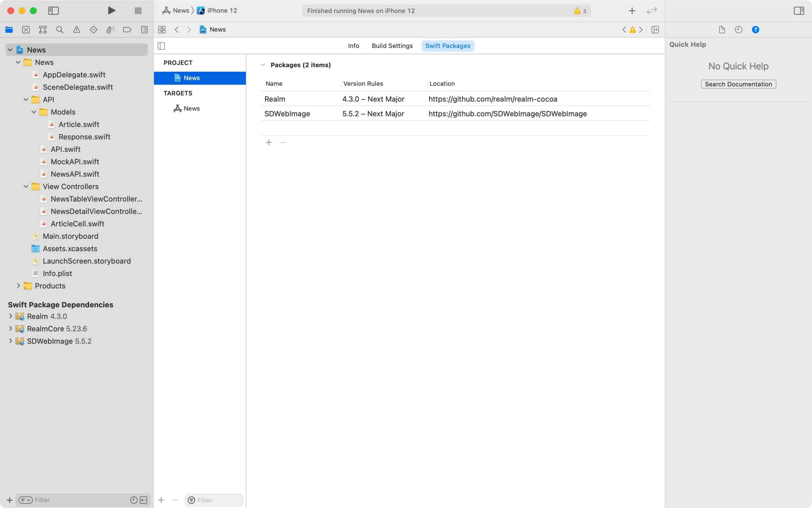Image resolution: width=812 pixels, height=508 pixels.
Task: Collapse the View Controllers folder
Action: [26, 186]
